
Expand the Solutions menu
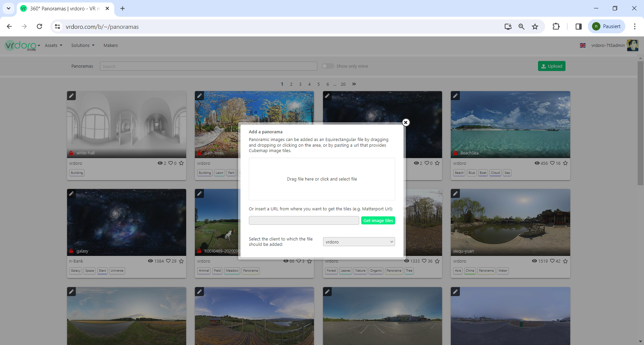pyautogui.click(x=83, y=46)
